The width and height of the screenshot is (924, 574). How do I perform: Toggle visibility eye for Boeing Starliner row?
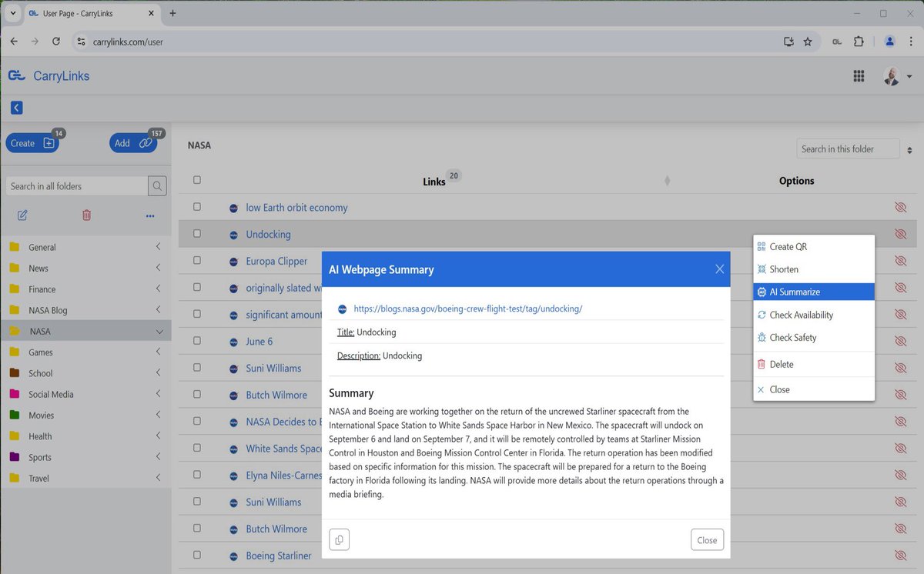coord(900,555)
